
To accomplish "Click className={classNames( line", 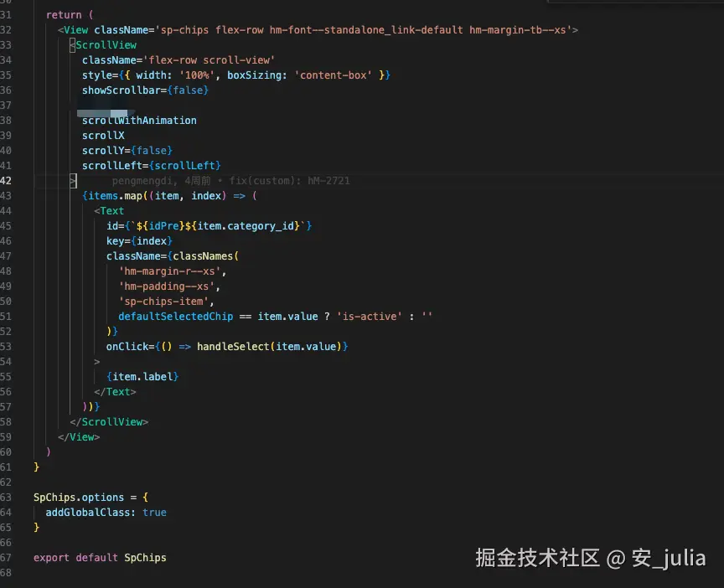I will click(x=173, y=256).
